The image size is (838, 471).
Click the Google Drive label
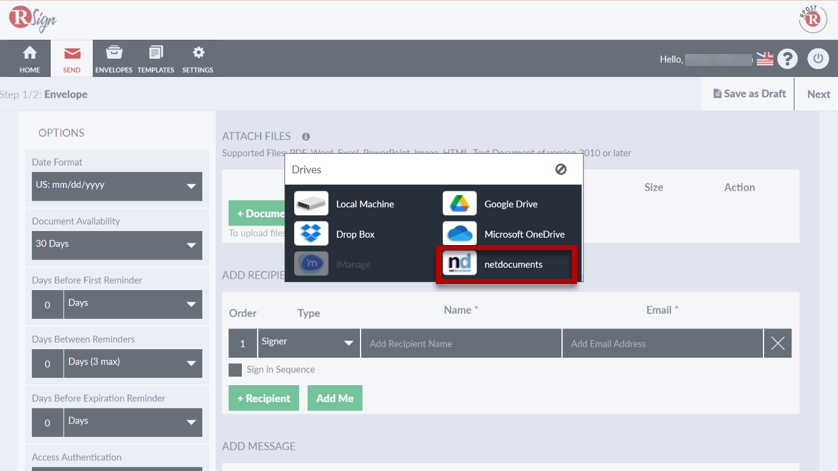[511, 204]
